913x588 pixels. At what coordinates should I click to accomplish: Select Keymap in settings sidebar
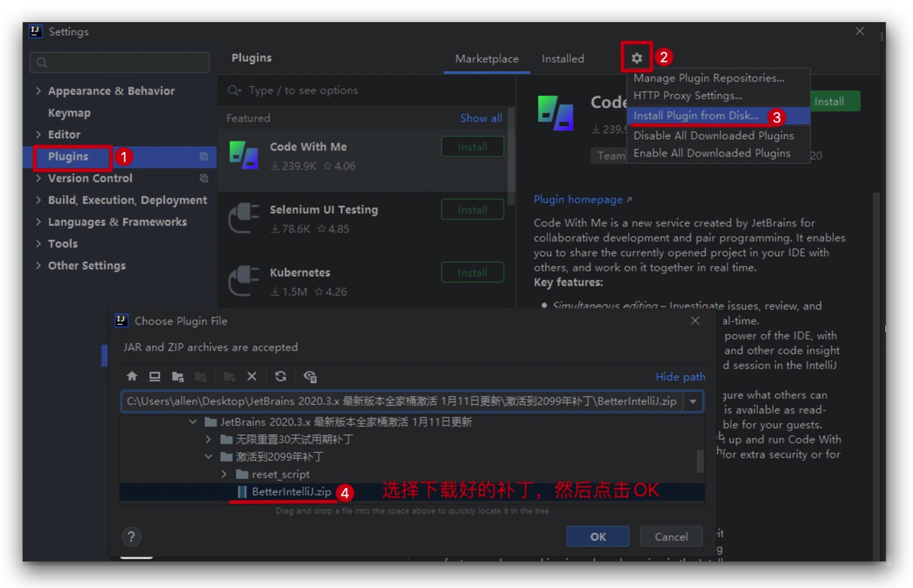click(x=69, y=113)
